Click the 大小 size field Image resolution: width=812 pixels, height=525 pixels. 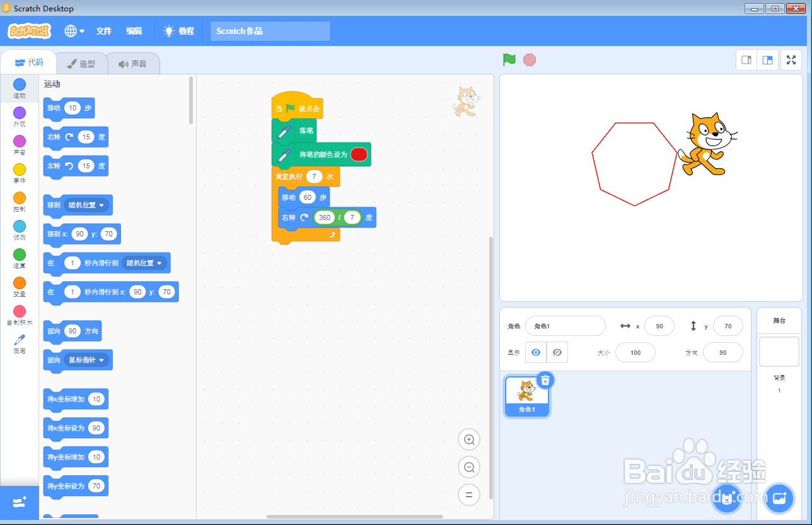click(635, 352)
